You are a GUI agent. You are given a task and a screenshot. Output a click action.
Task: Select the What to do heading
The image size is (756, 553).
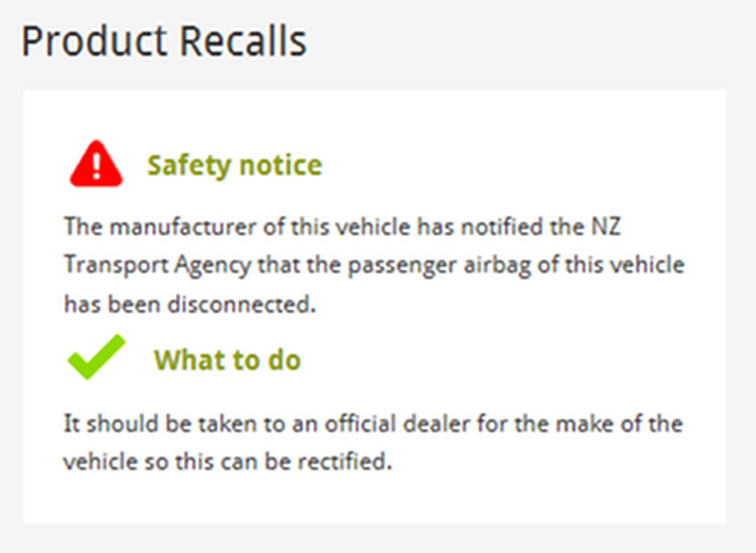227,360
